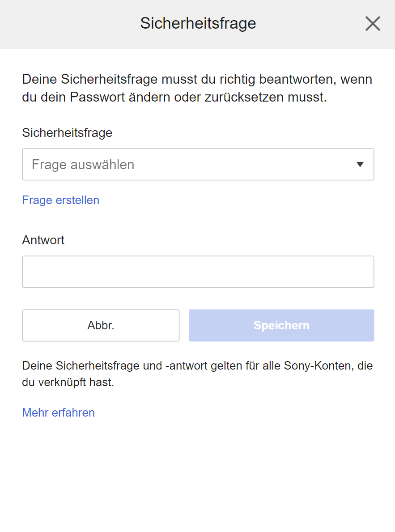This screenshot has height=532, width=395.
Task: Expand the "Frage auswählen" question selector
Action: tap(198, 164)
